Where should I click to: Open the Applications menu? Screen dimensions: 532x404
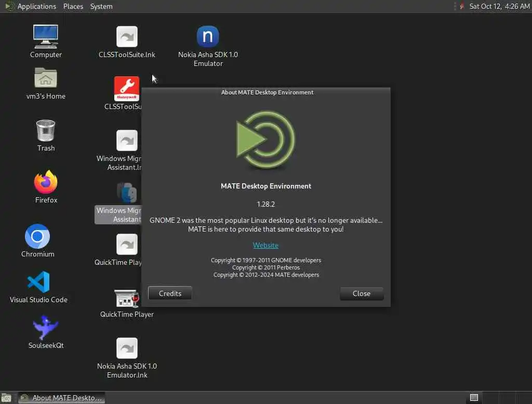(x=37, y=6)
